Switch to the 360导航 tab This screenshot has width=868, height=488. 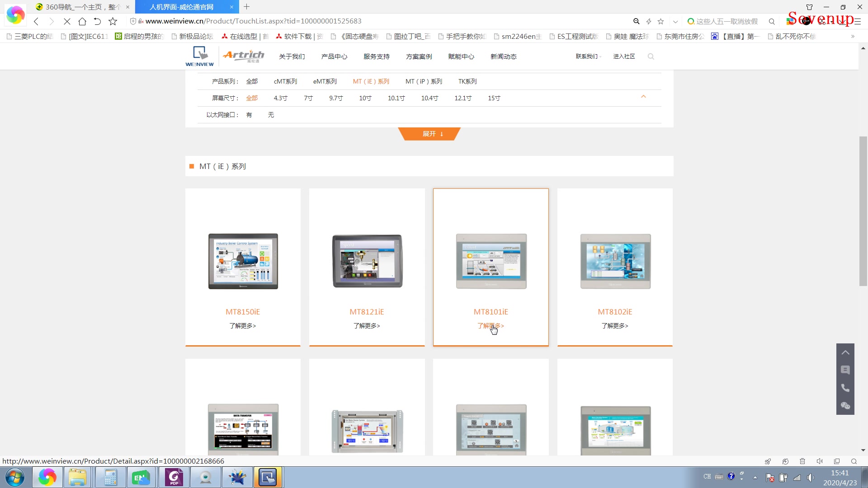tap(82, 7)
